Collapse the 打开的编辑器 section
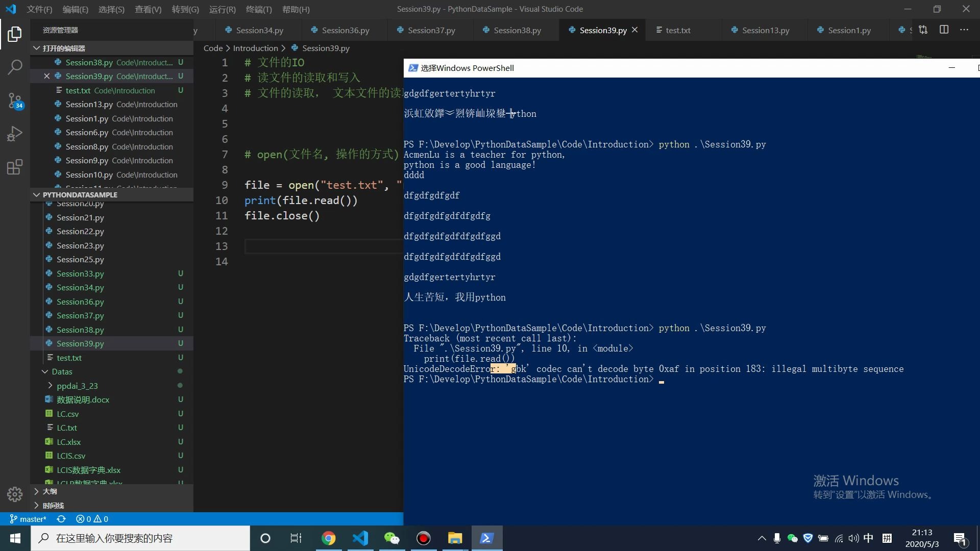This screenshot has height=551, width=980. coord(37,48)
